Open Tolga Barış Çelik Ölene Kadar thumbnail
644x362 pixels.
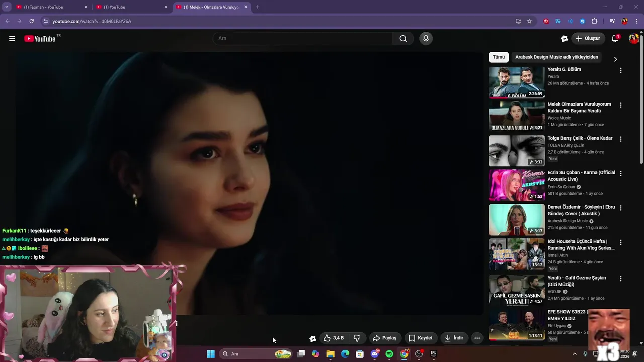click(x=517, y=151)
